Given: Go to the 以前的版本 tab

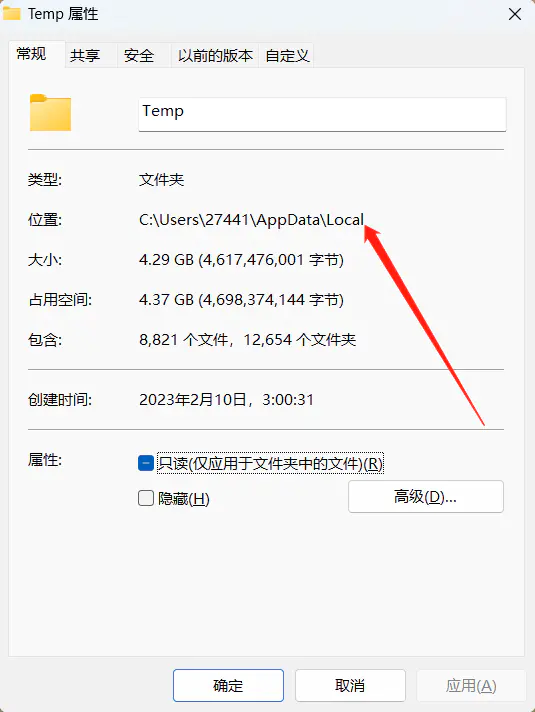Looking at the screenshot, I should [x=215, y=56].
